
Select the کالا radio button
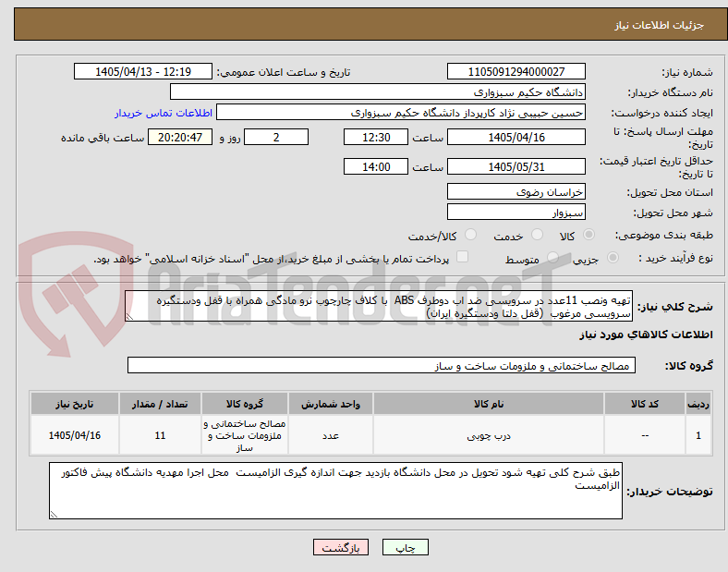point(588,235)
